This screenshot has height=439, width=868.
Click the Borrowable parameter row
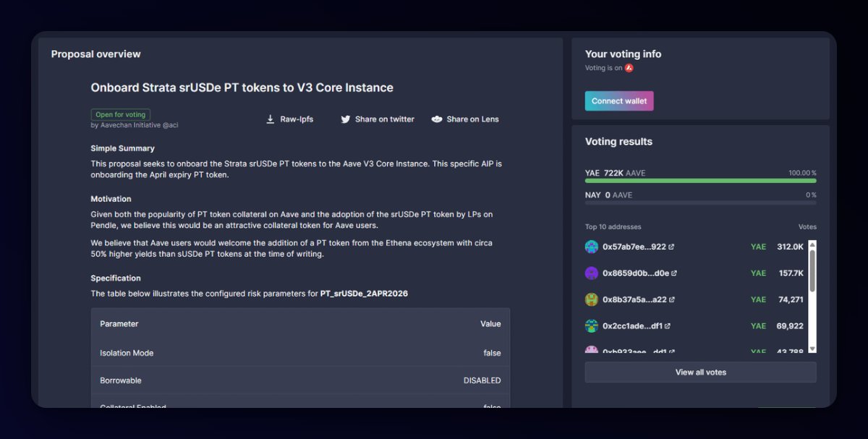[x=300, y=380]
